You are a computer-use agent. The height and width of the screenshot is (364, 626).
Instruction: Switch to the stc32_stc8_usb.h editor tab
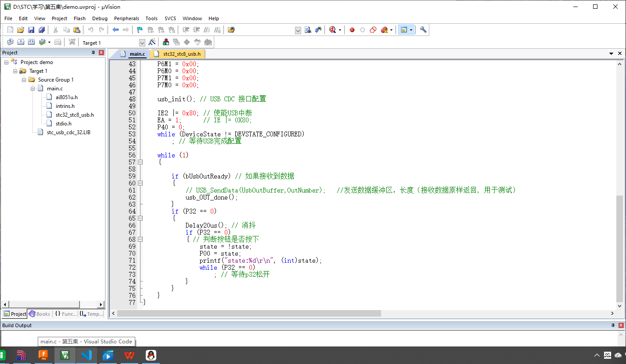(177, 54)
